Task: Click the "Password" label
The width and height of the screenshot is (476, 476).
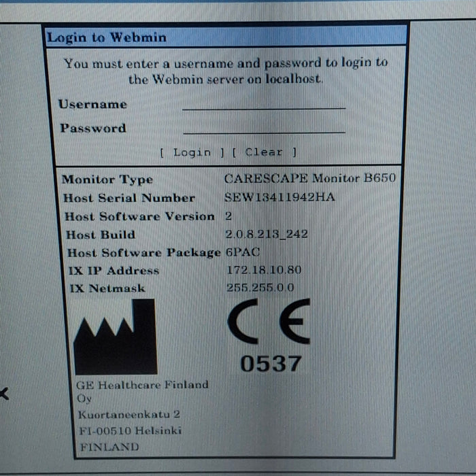Action: [93, 128]
